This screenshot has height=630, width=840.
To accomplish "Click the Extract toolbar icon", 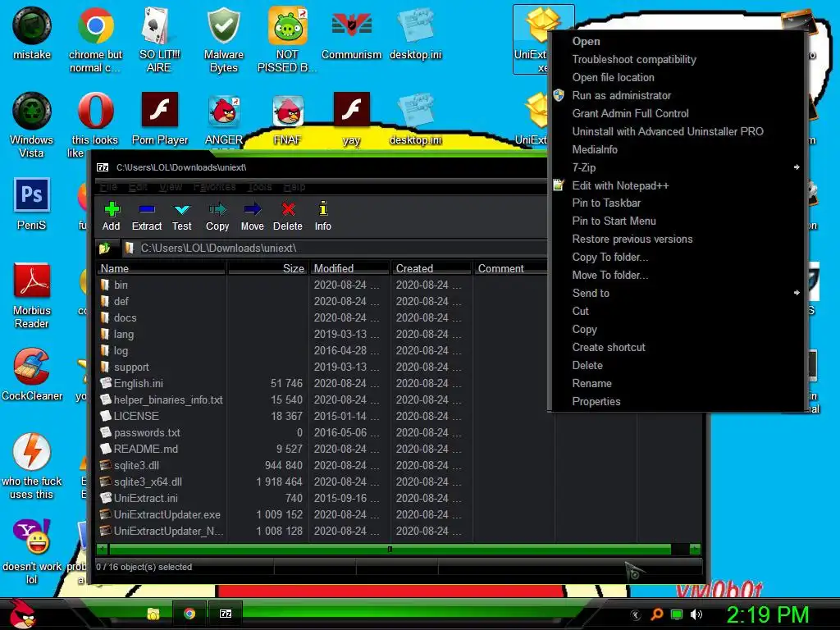I will tap(147, 217).
